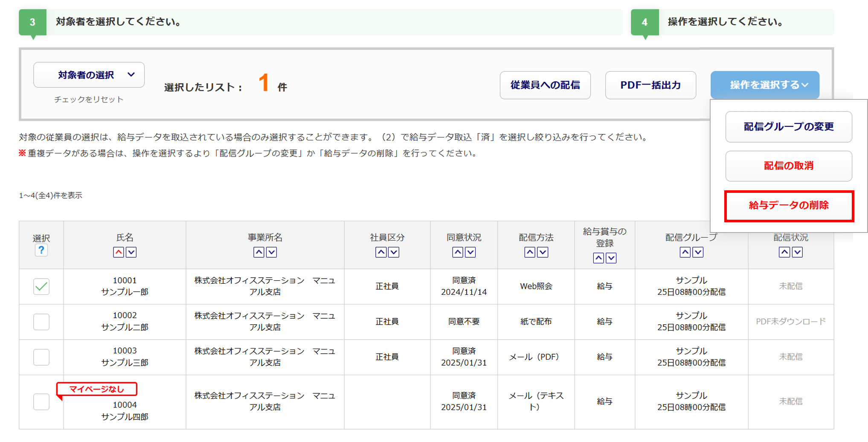Uncheck the checkbox for サンプル一郎
Screen dimensions: 868x442
[41, 286]
